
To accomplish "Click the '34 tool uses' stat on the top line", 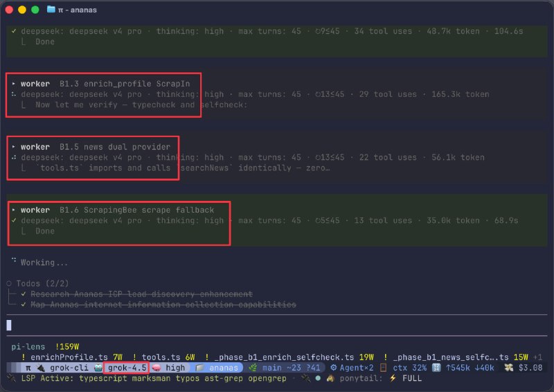I will [384, 31].
